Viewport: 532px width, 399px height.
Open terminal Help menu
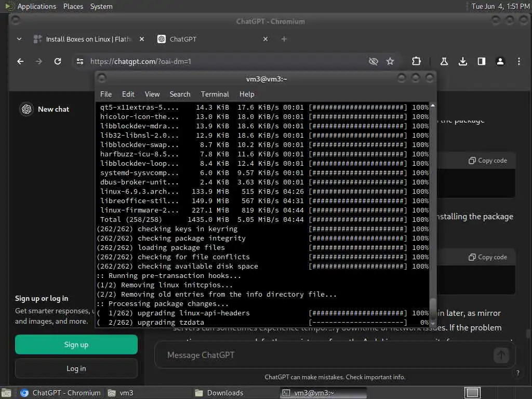247,95
